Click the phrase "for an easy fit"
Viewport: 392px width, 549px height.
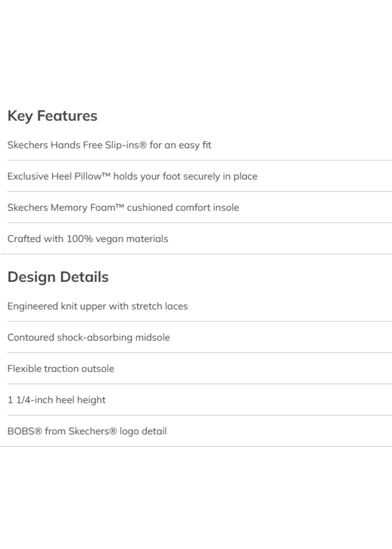point(180,145)
